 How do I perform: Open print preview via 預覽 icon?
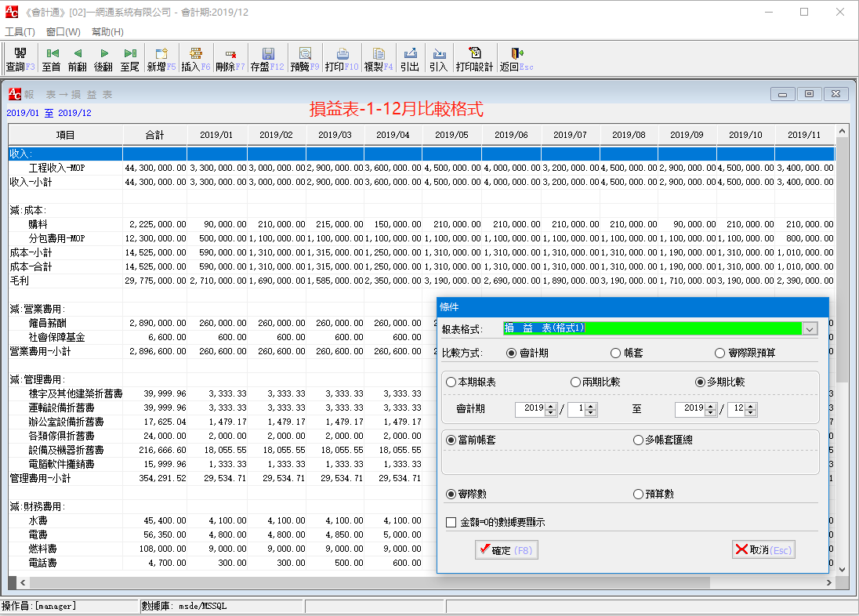[305, 59]
